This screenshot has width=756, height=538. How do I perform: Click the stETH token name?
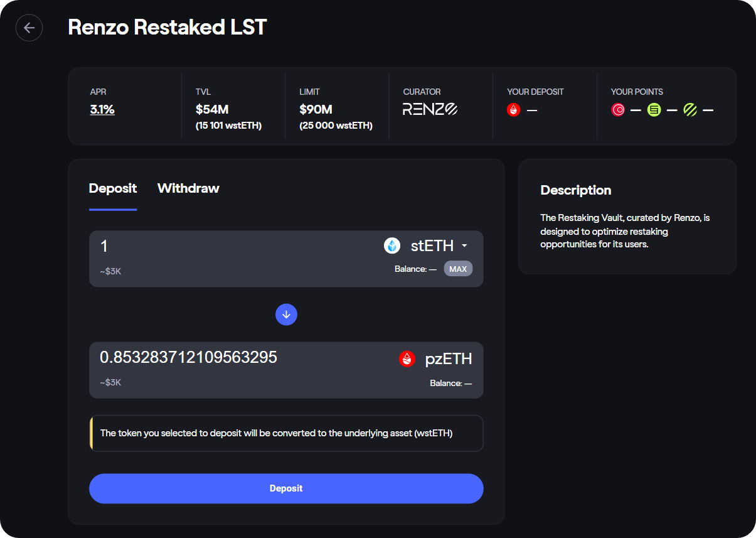[432, 246]
